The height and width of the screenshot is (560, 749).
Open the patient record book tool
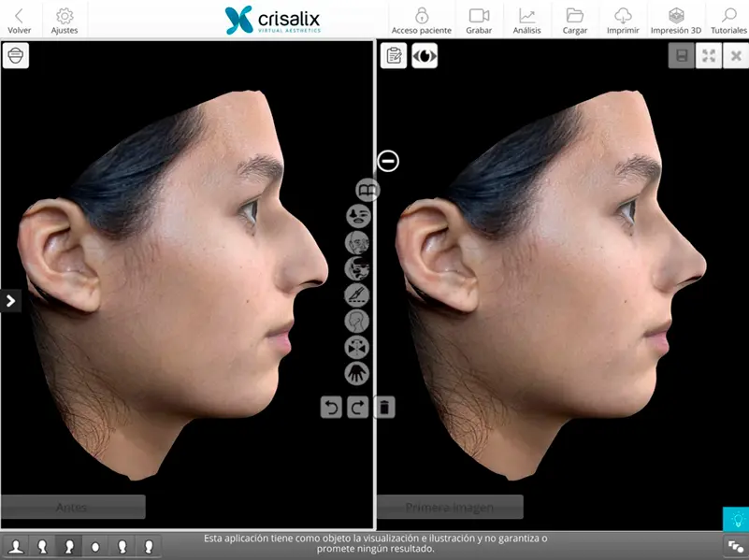pyautogui.click(x=367, y=189)
